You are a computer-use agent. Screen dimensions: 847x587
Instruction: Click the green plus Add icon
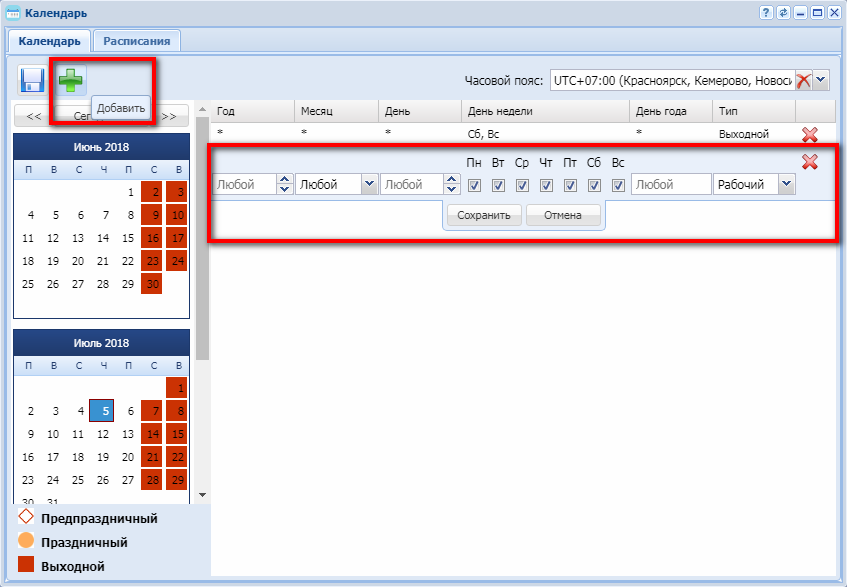click(x=71, y=80)
